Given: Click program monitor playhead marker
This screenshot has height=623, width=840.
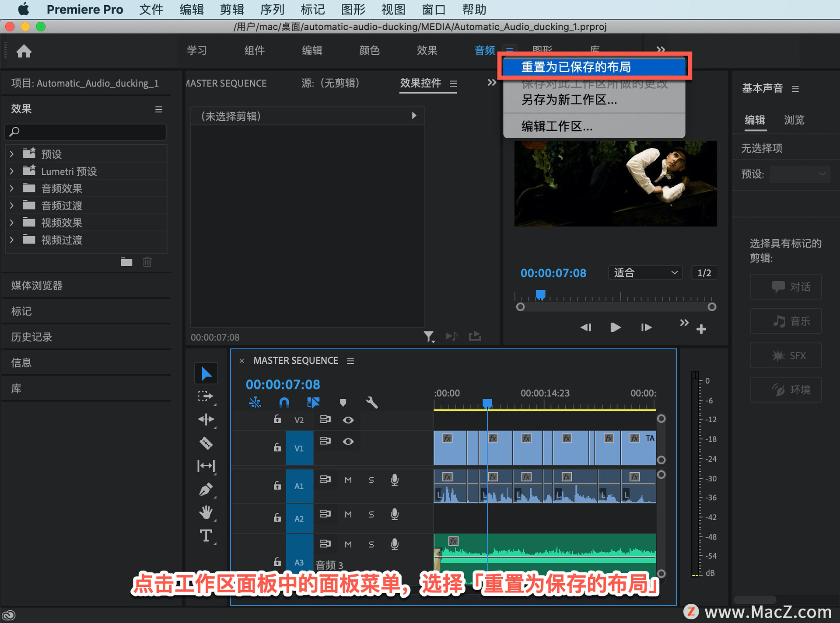Looking at the screenshot, I should (x=541, y=295).
